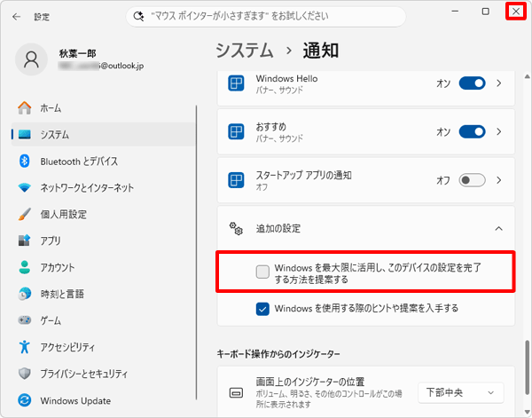This screenshot has width=532, height=418.
Task: Click the 追加の設定 gears icon
Action: 236,229
